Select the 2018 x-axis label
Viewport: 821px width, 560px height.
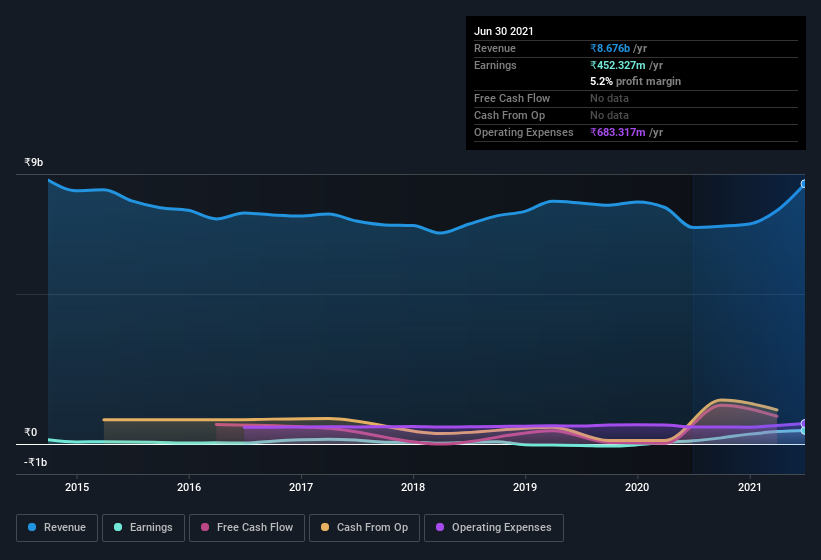point(413,487)
